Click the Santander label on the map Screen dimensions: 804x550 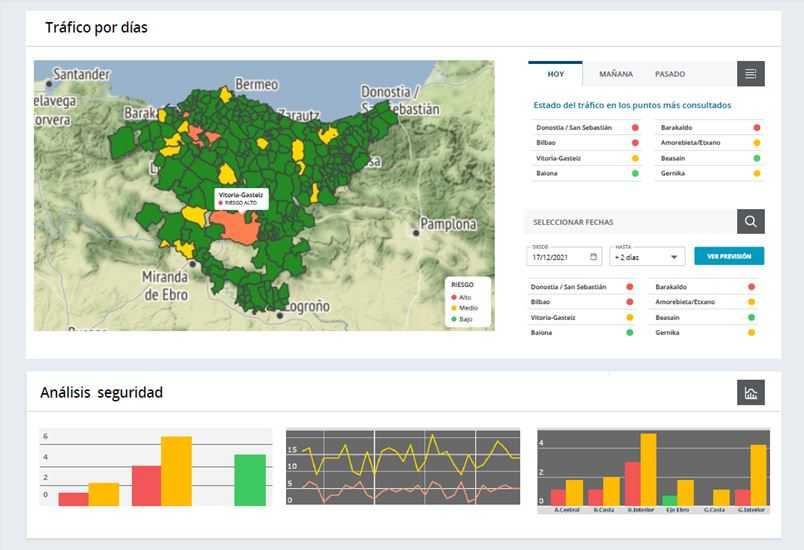[x=82, y=74]
